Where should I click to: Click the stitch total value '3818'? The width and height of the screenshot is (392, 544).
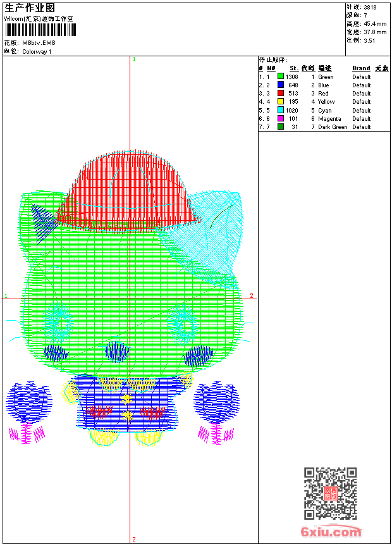370,7
